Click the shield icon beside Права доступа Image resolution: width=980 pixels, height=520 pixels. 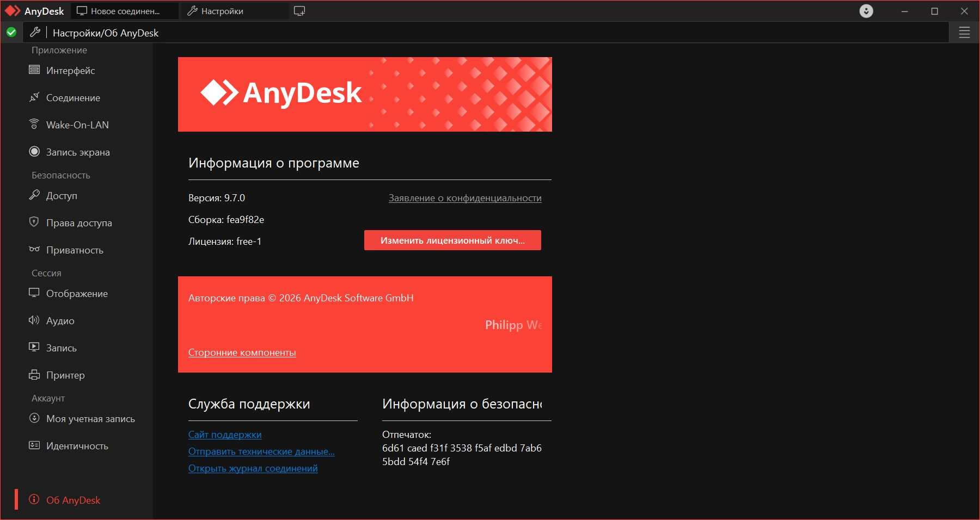point(34,222)
